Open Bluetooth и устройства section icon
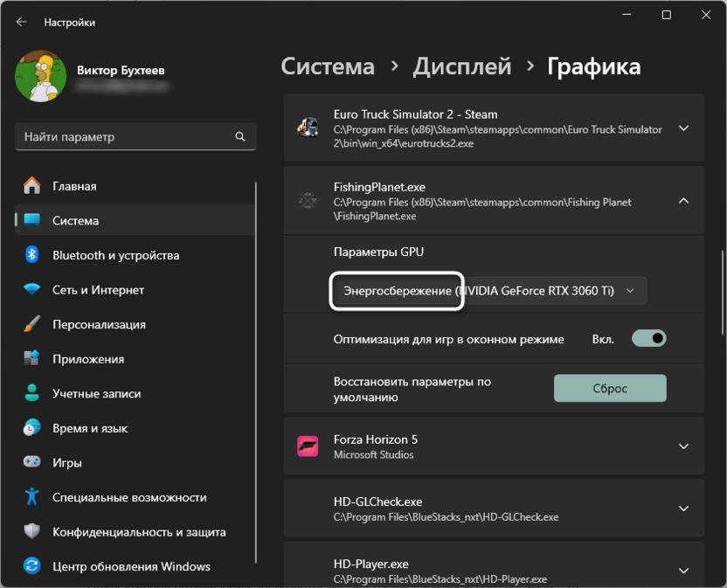Viewport: 727px width, 588px height. [33, 254]
